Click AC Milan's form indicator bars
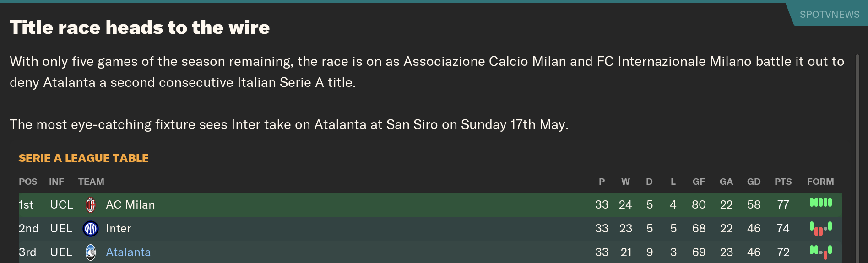The image size is (868, 263). coord(820,202)
